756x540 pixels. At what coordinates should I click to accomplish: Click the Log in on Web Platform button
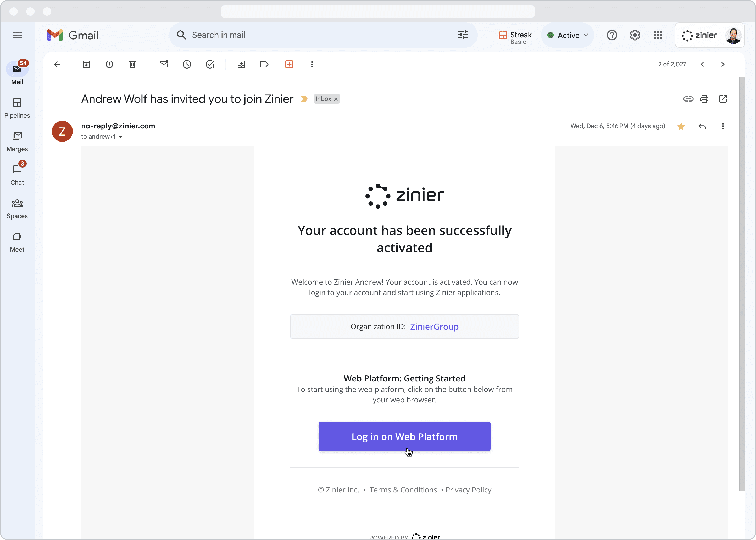click(x=404, y=436)
